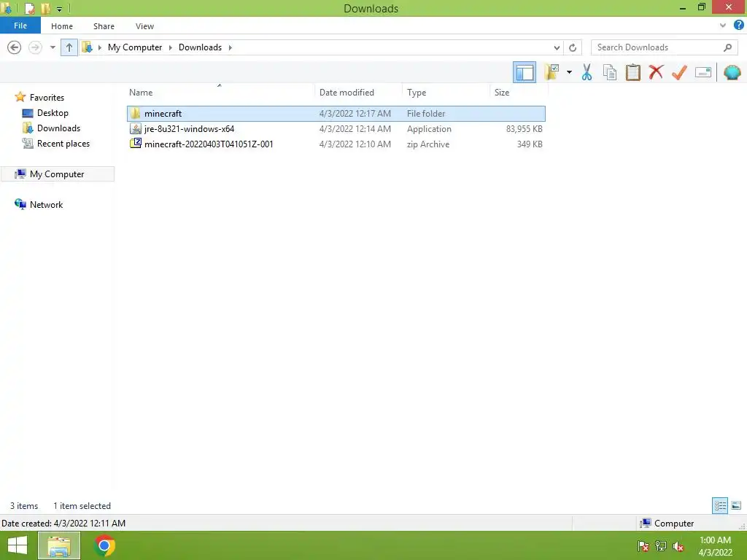
Task: Sort by Date modified column header
Action: point(347,93)
